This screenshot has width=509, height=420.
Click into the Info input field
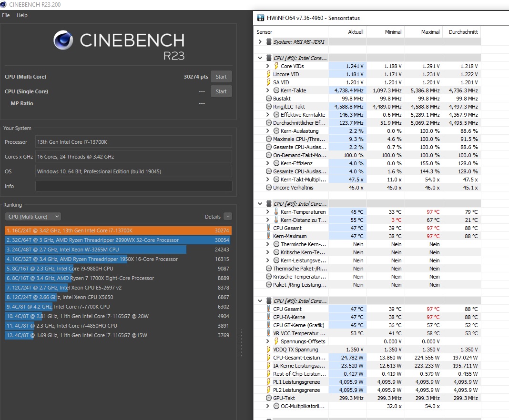pos(134,186)
